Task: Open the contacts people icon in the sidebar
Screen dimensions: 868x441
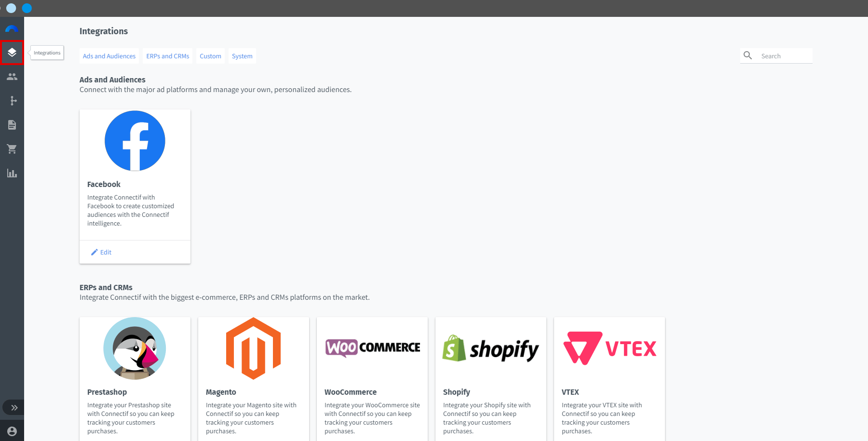Action: (x=12, y=77)
